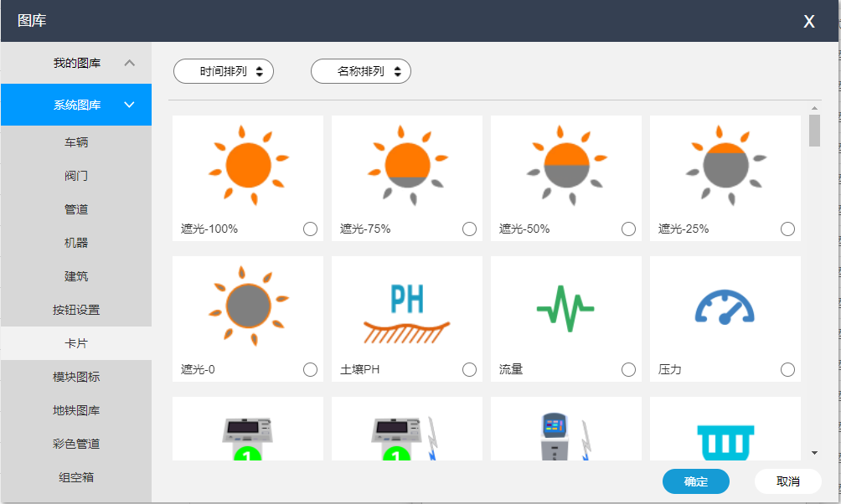The height and width of the screenshot is (504, 841).
Task: Click the scrollbar thumb on the right
Action: click(x=813, y=130)
